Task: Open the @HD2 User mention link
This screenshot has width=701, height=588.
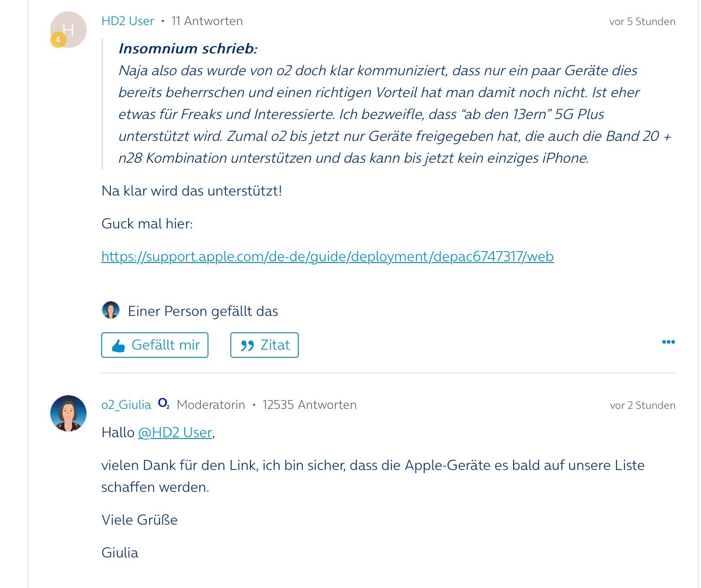Action: pyautogui.click(x=175, y=432)
